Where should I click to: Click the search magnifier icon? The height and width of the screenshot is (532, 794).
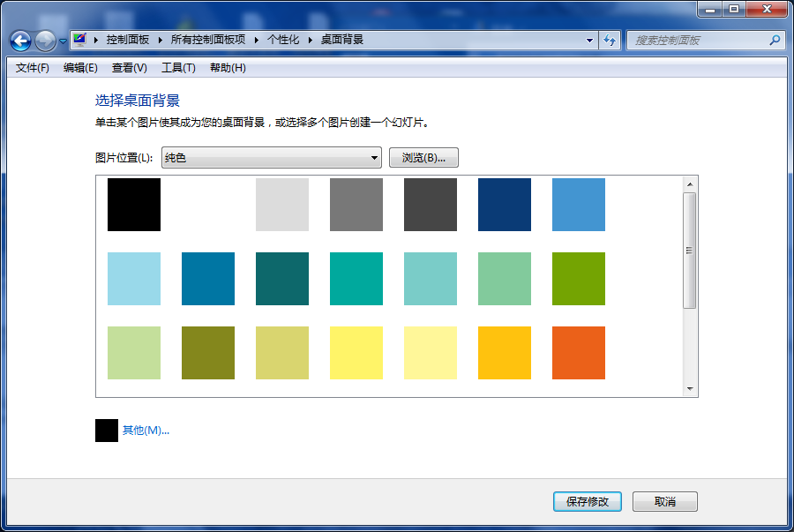coord(775,40)
